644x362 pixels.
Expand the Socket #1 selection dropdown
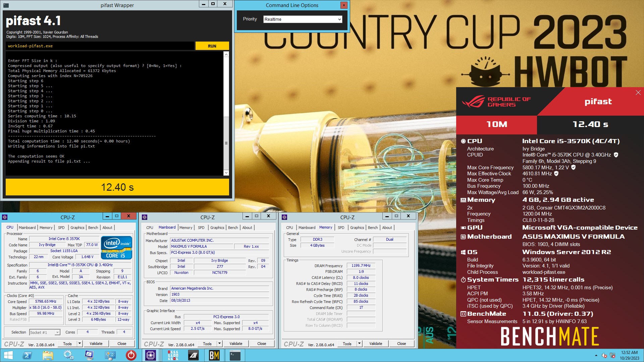pos(57,333)
